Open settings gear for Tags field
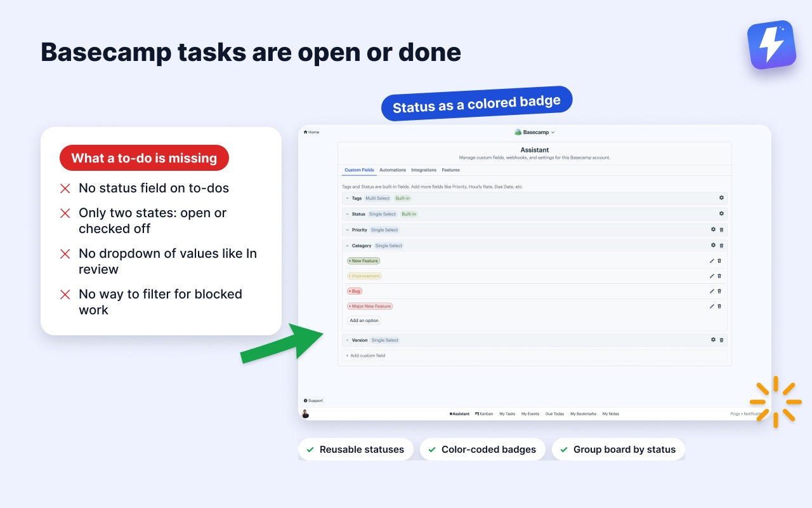Screen dimensions: 812x508 click(721, 198)
